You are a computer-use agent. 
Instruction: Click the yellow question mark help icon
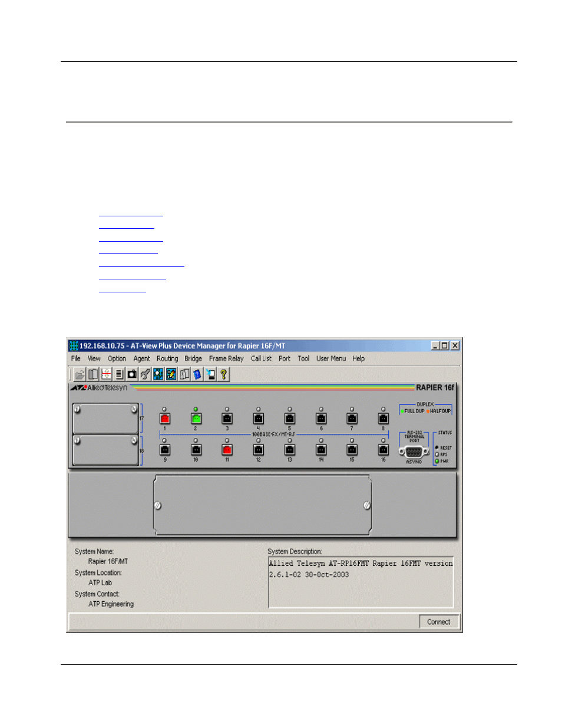coord(223,374)
